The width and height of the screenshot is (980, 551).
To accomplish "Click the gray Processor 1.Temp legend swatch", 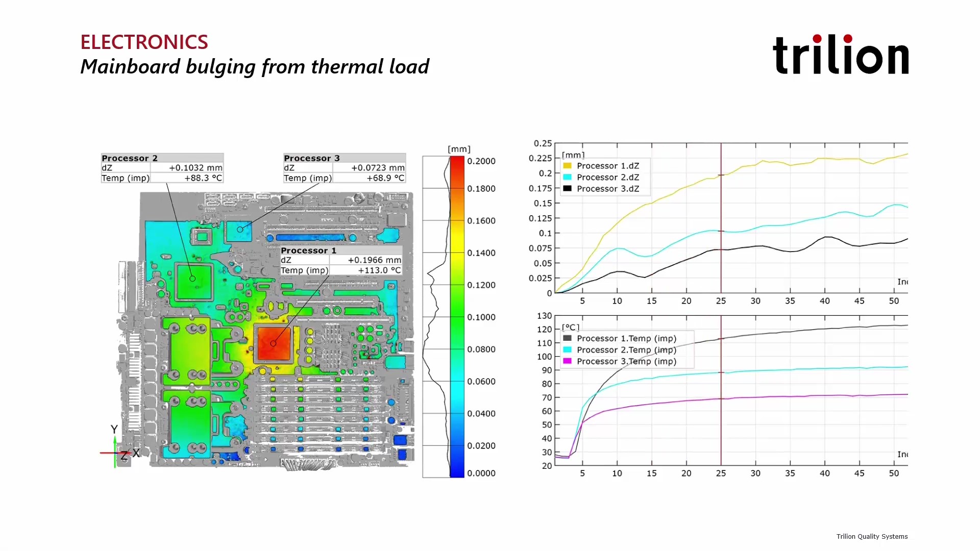I will coord(567,338).
